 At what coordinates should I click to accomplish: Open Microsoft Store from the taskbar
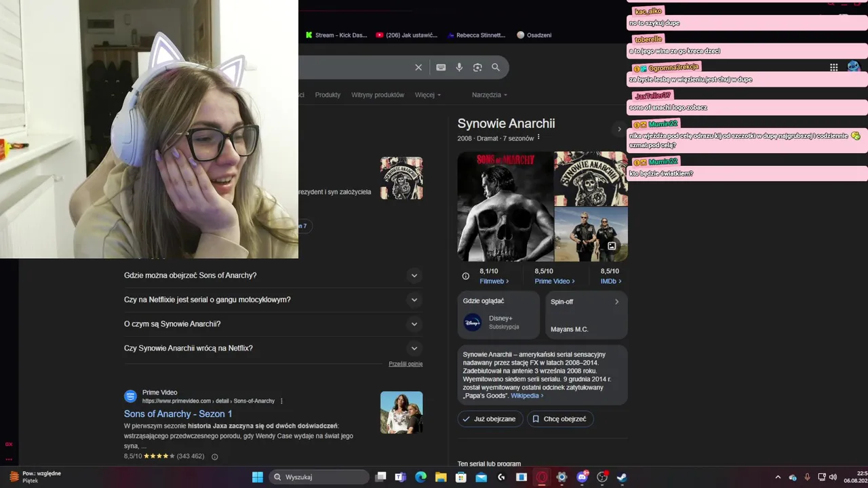461,477
